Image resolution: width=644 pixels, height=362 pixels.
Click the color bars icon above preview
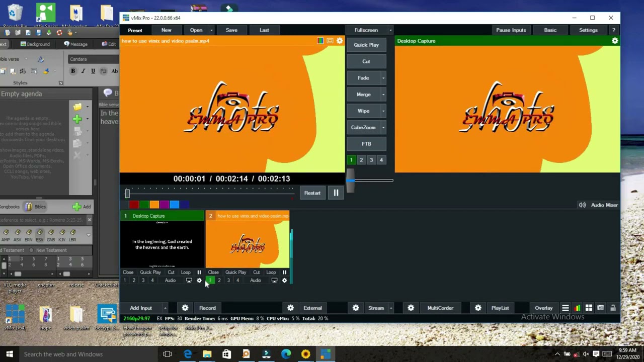click(x=320, y=41)
